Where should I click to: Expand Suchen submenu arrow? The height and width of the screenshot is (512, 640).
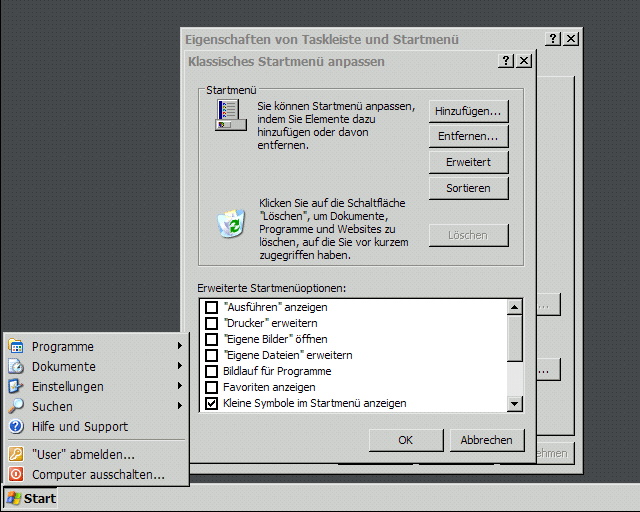pyautogui.click(x=180, y=406)
